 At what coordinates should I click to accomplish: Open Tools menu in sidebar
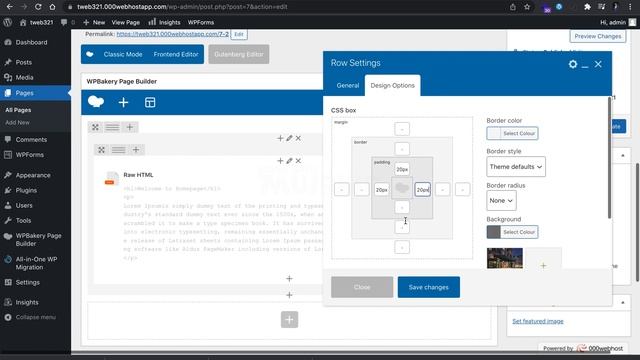[23, 220]
